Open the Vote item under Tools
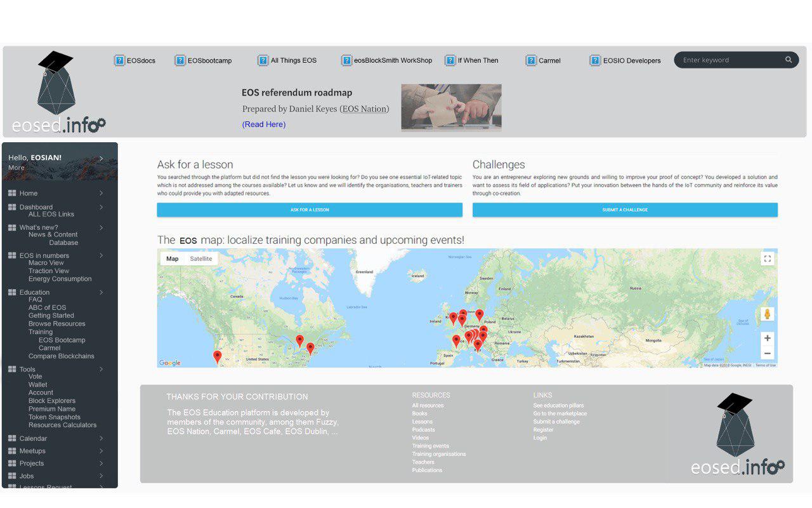Viewport: 812px width, 508px height. tap(36, 377)
